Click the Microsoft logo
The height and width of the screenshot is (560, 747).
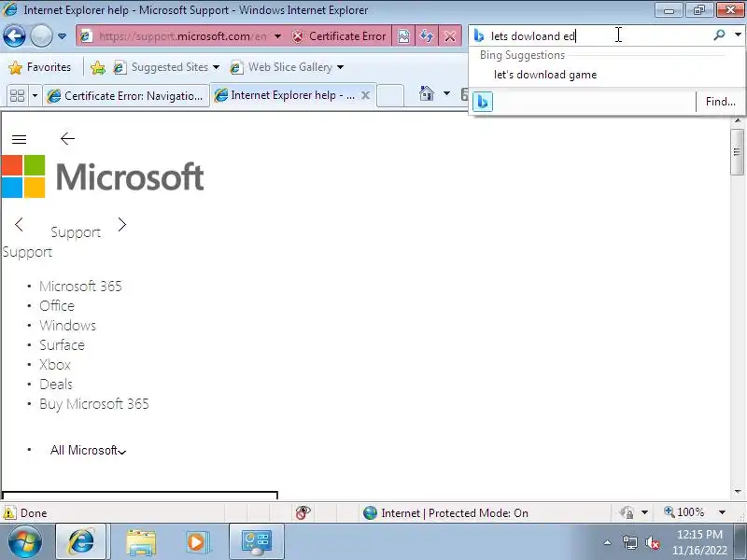click(103, 176)
